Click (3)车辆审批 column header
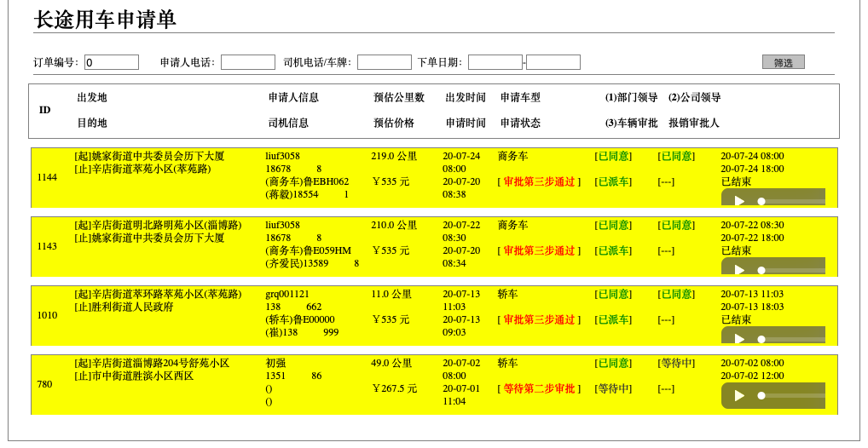The width and height of the screenshot is (868, 448). (x=631, y=123)
